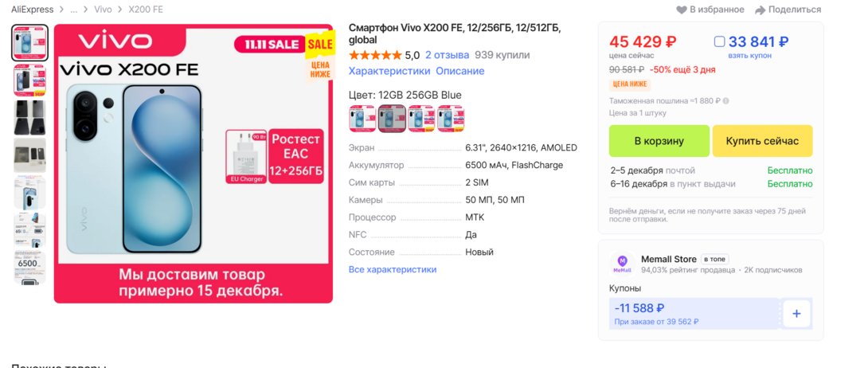Tick the coupon price 33 841 ₽ checkbox
The image size is (868, 368).
(720, 42)
